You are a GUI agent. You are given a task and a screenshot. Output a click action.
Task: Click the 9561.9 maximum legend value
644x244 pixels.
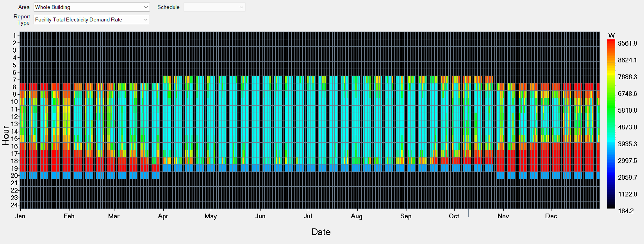click(x=627, y=44)
